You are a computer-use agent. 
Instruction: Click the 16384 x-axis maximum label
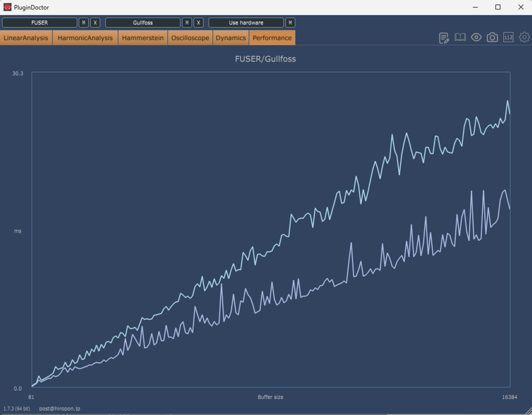click(x=510, y=397)
